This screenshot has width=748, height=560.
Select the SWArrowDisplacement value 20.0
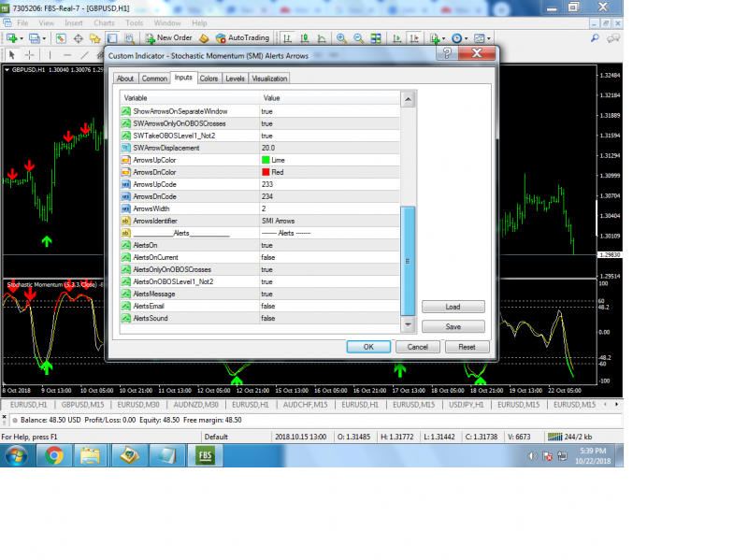point(268,148)
